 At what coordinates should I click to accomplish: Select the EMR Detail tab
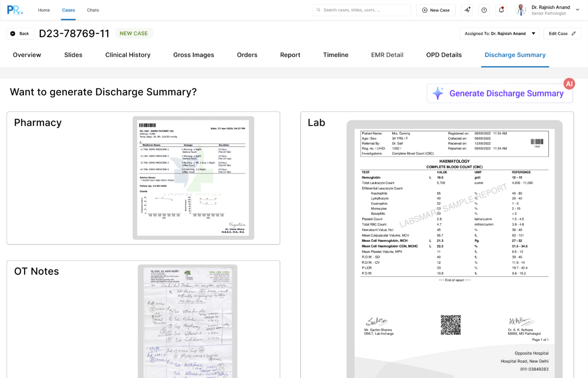coord(387,55)
